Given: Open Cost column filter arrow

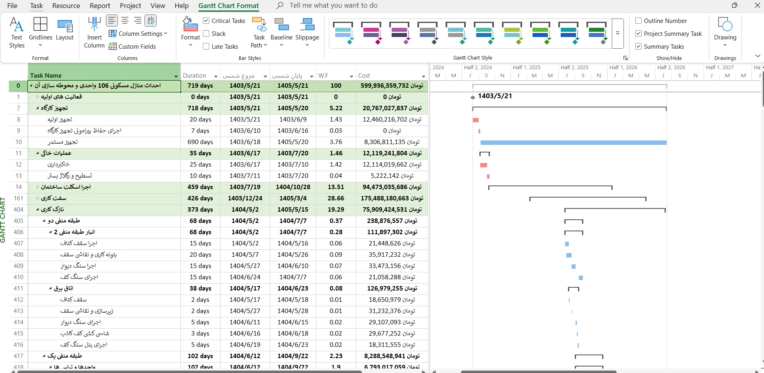Looking at the screenshot, I should point(423,76).
